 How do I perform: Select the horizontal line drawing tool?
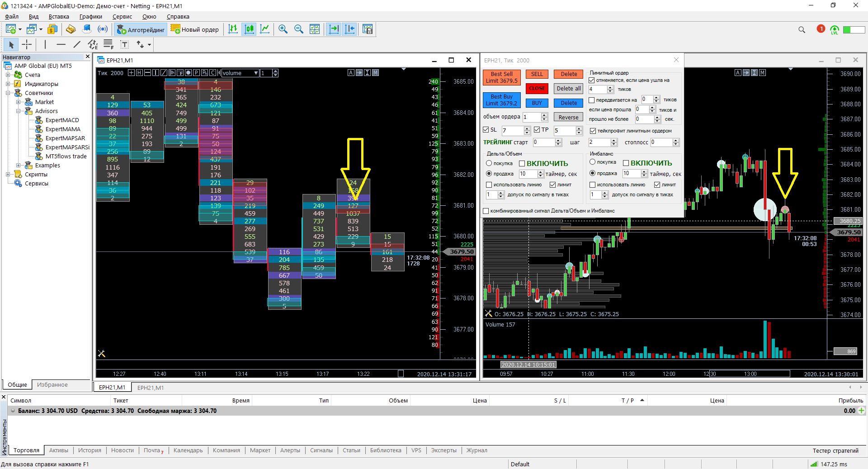[x=61, y=44]
